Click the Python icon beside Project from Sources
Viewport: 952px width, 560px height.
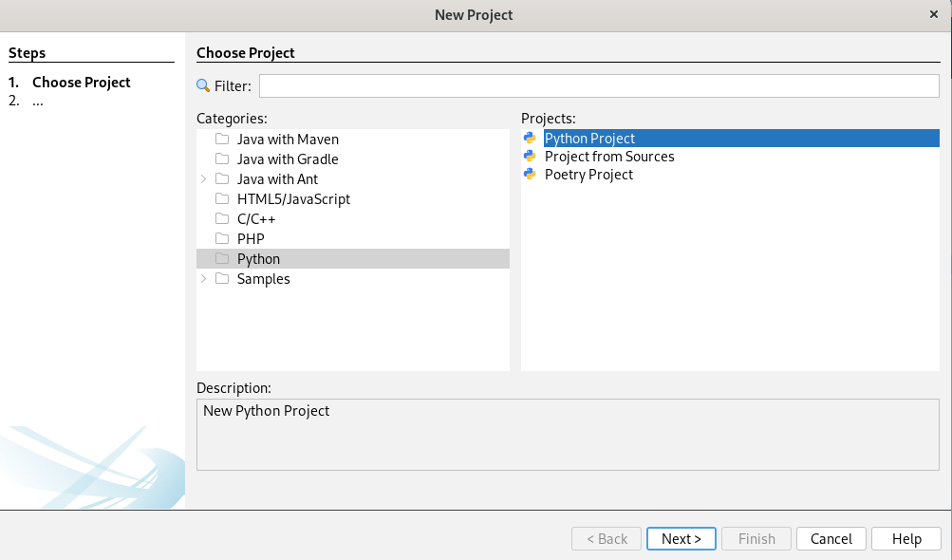tap(530, 157)
